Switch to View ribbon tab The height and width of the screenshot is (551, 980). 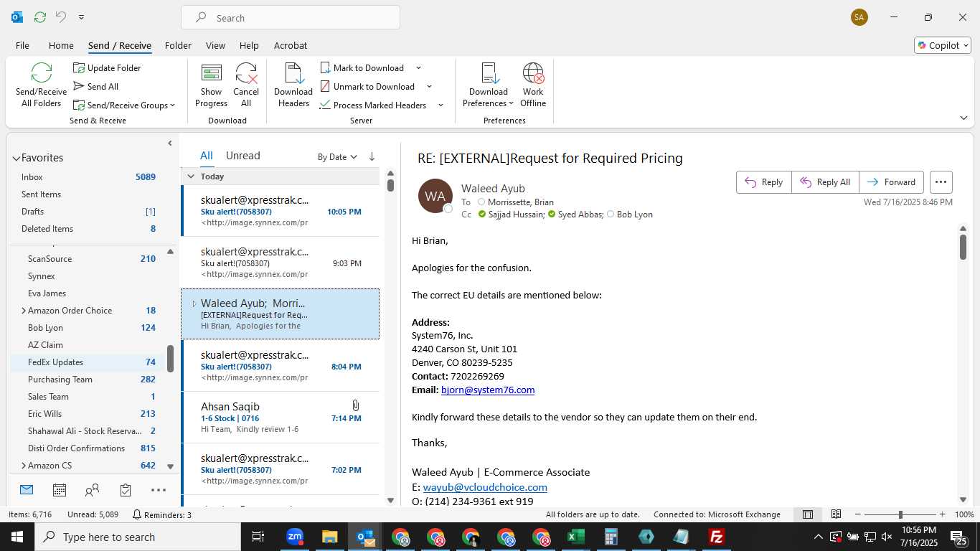point(215,45)
